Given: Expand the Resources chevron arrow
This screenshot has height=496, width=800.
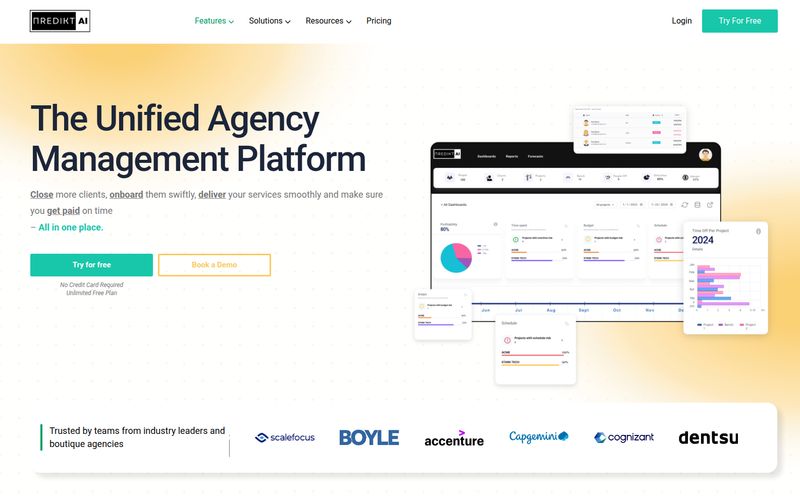Looking at the screenshot, I should coord(349,21).
